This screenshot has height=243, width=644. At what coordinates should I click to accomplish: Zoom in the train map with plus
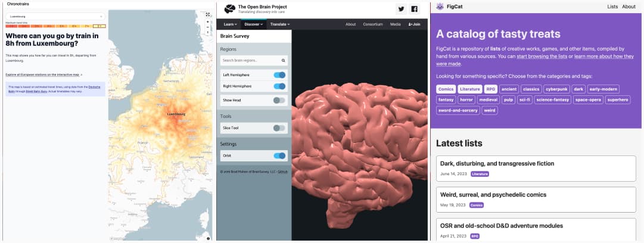pos(208,22)
